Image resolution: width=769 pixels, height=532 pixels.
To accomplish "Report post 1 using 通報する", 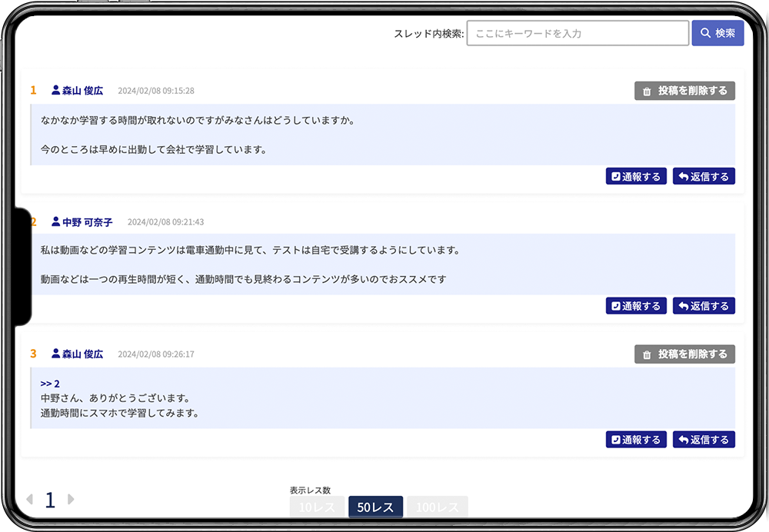I will (x=635, y=177).
